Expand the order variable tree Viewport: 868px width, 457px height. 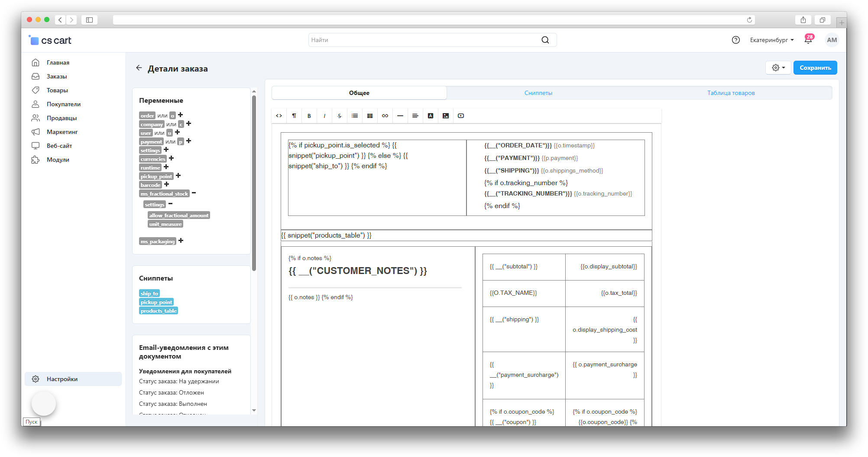[181, 115]
